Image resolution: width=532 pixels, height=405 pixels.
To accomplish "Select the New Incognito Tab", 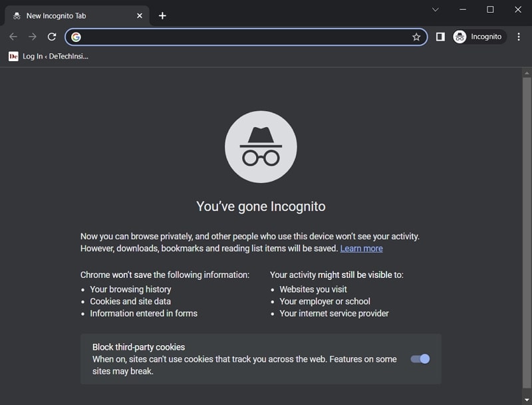I will click(x=76, y=15).
